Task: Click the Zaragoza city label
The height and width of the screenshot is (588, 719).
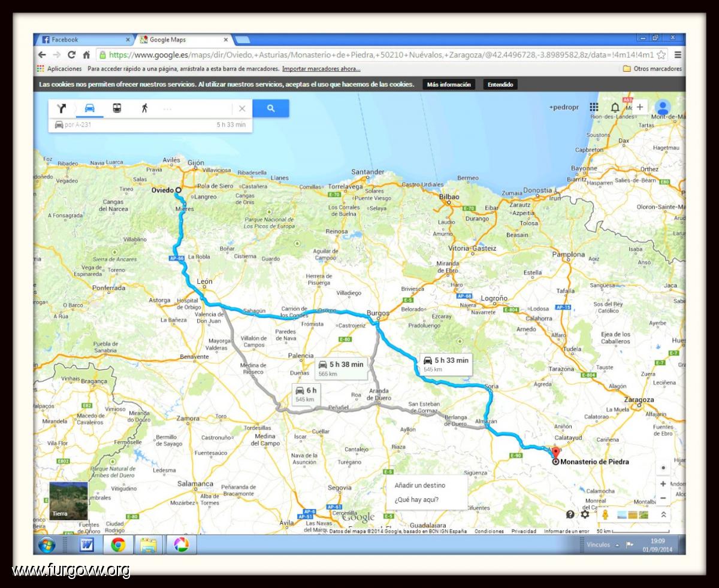Action: 639,399
